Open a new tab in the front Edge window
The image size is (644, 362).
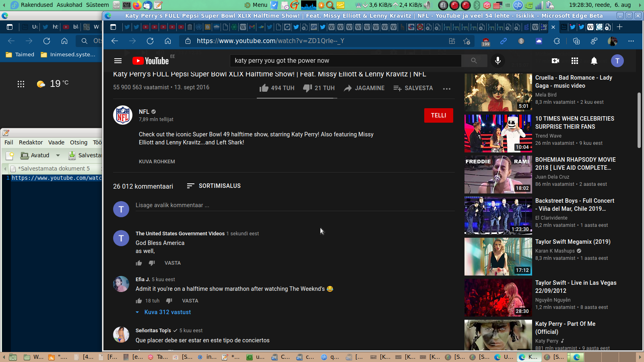620,27
